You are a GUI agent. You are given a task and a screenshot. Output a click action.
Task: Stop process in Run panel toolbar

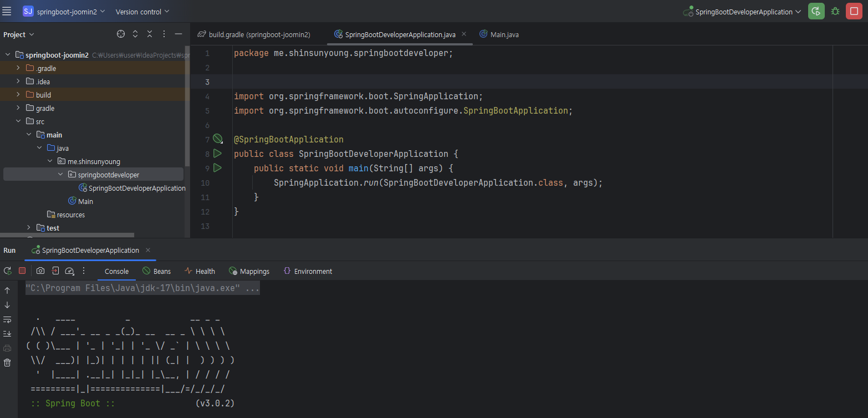tap(22, 271)
